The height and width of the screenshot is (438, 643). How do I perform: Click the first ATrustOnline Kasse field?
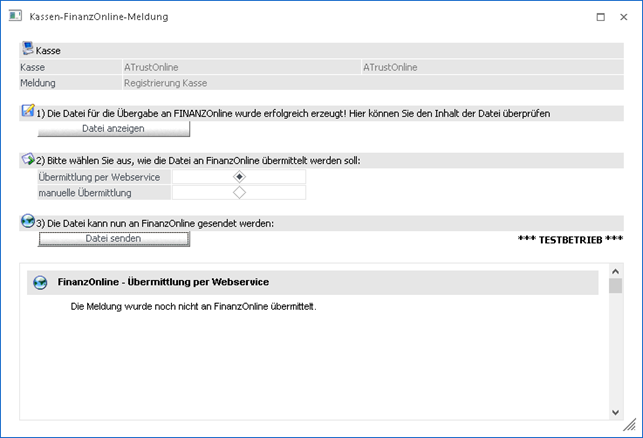click(x=240, y=68)
